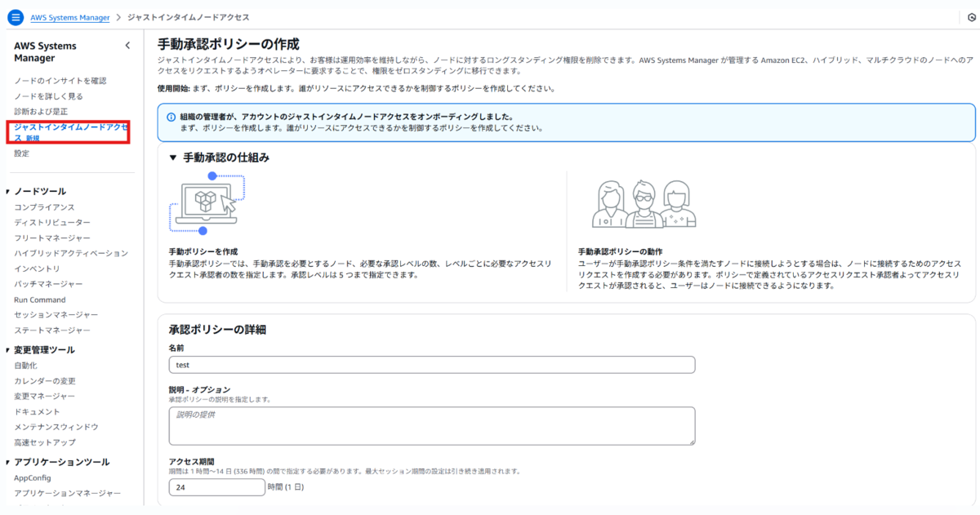Open 変更マネージャー in the sidebar
The height and width of the screenshot is (515, 980).
pos(45,396)
